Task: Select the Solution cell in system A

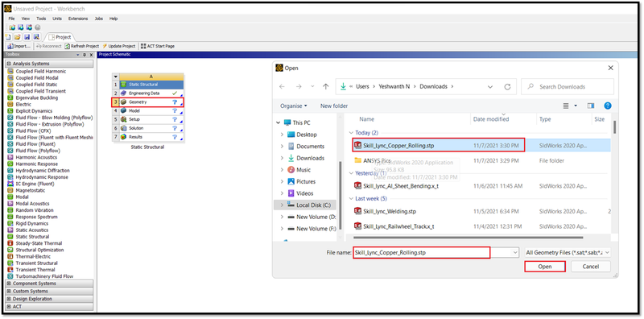Action: [x=148, y=128]
